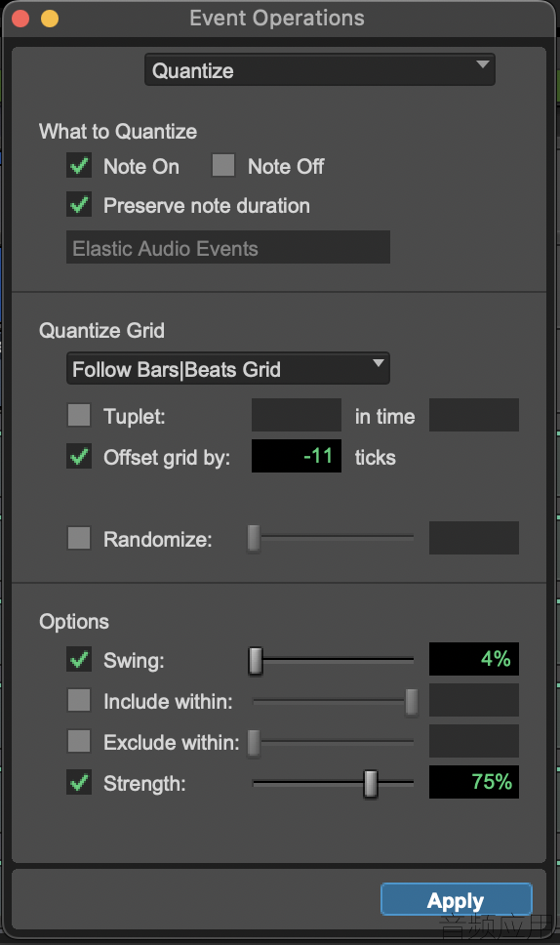
Task: Click the Apply button
Action: pyautogui.click(x=456, y=900)
